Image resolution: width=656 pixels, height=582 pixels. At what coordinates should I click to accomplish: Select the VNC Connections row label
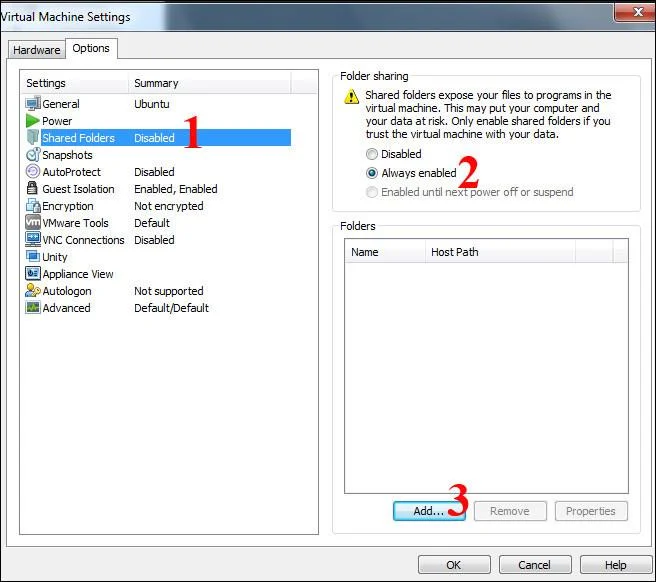click(x=83, y=240)
